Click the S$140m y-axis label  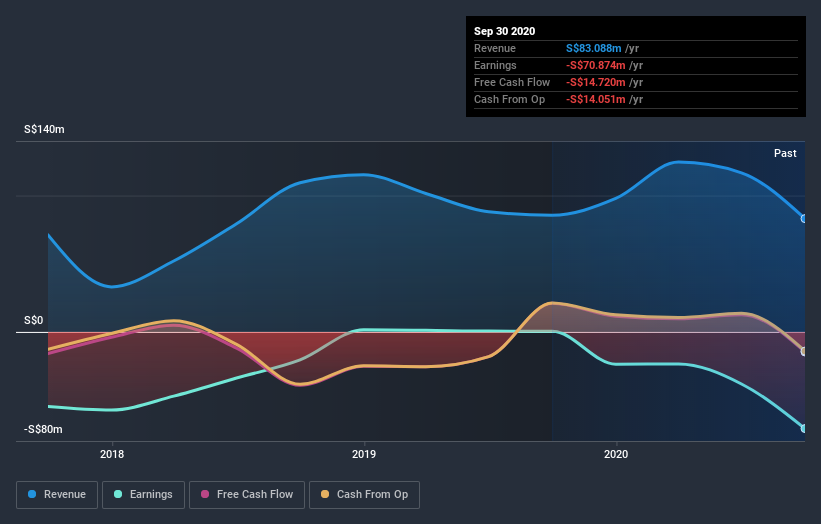click(44, 129)
